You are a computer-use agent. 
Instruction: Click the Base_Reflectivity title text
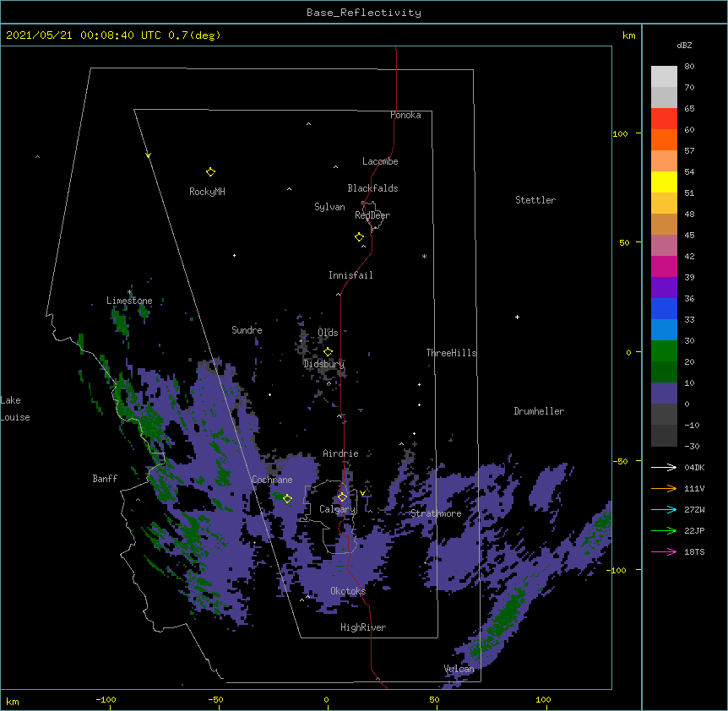(x=364, y=13)
